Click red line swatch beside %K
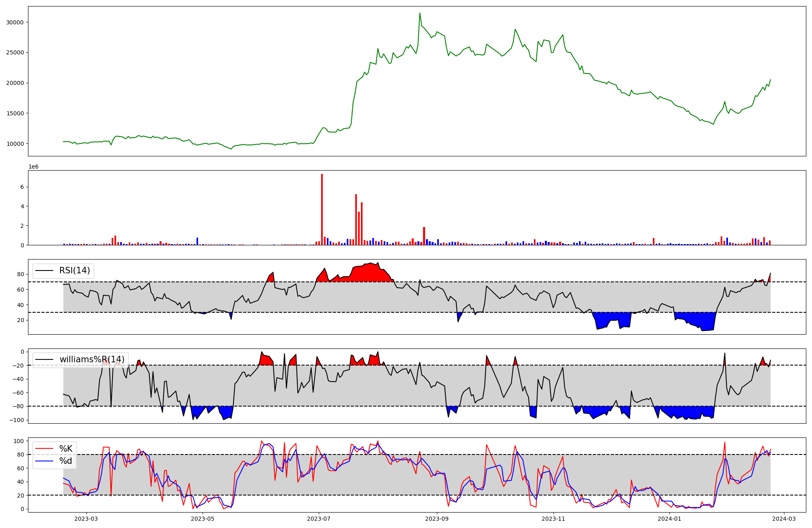This screenshot has height=528, width=812. pos(45,448)
